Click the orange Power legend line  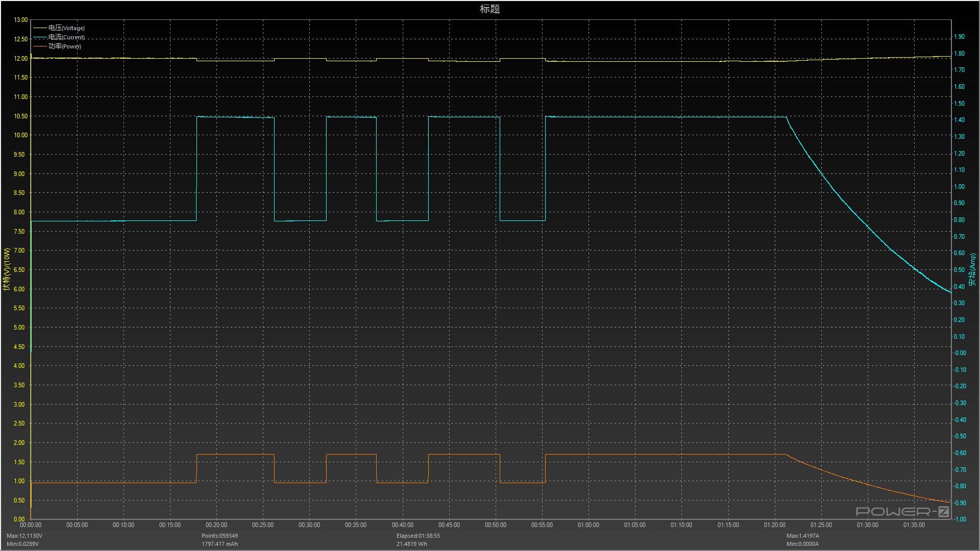tap(40, 46)
